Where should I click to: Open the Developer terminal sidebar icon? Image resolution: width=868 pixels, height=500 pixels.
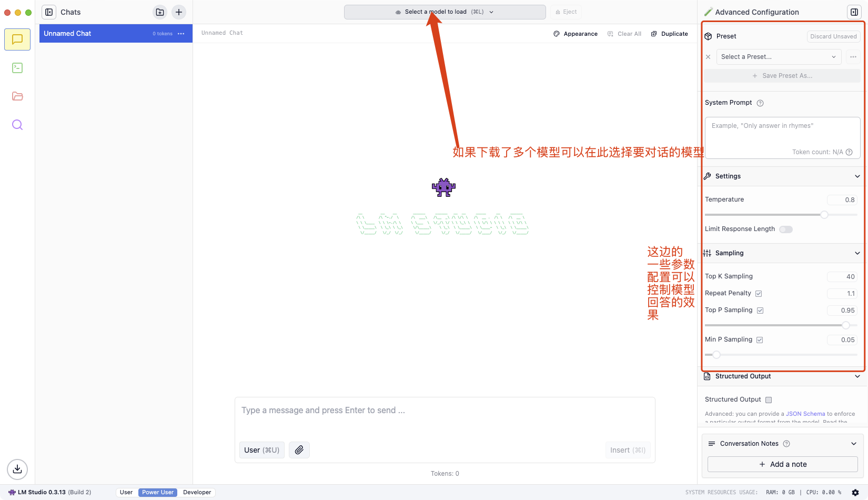pos(17,68)
